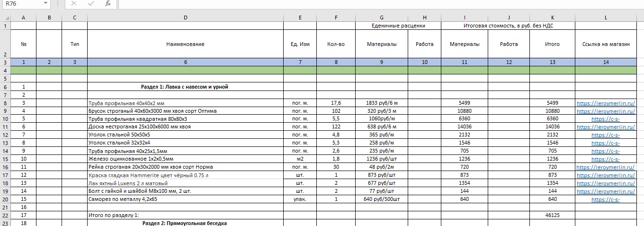
Task: Click the Лак яхтный Luxens 2 л cell
Action: pyautogui.click(x=185, y=183)
